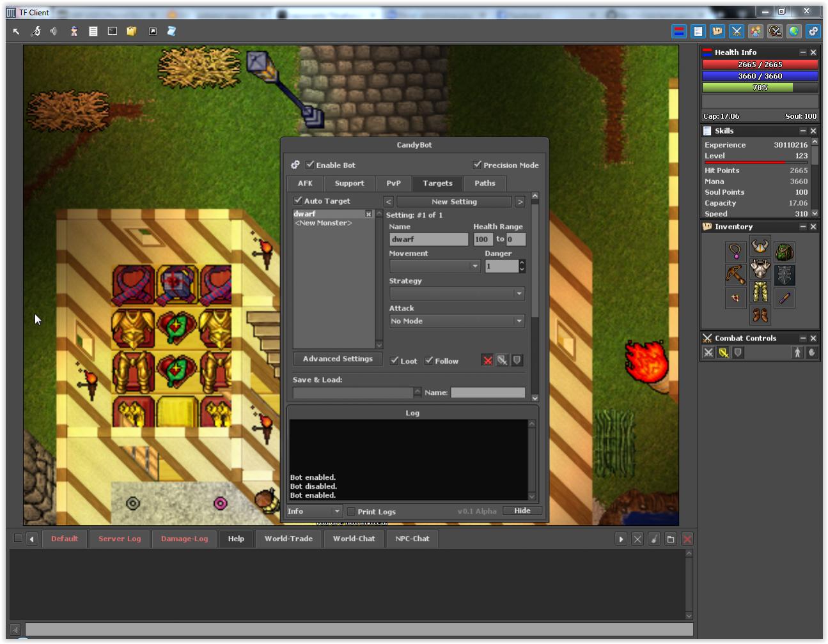This screenshot has width=828, height=644.
Task: Select the crossbow in the inventory
Action: (735, 275)
